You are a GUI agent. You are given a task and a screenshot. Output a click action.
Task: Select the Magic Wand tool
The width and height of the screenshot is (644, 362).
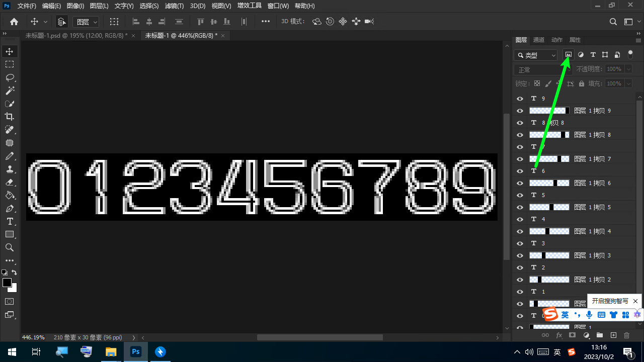point(10,90)
